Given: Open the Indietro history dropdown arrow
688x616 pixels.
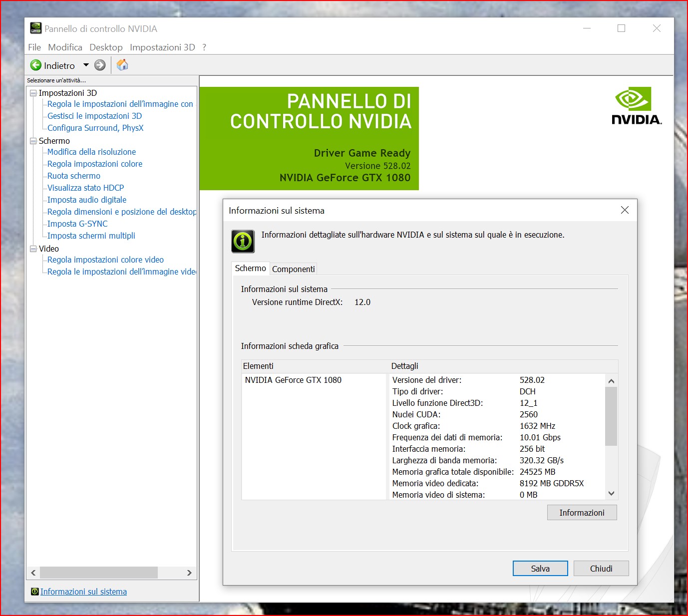Looking at the screenshot, I should coord(86,65).
